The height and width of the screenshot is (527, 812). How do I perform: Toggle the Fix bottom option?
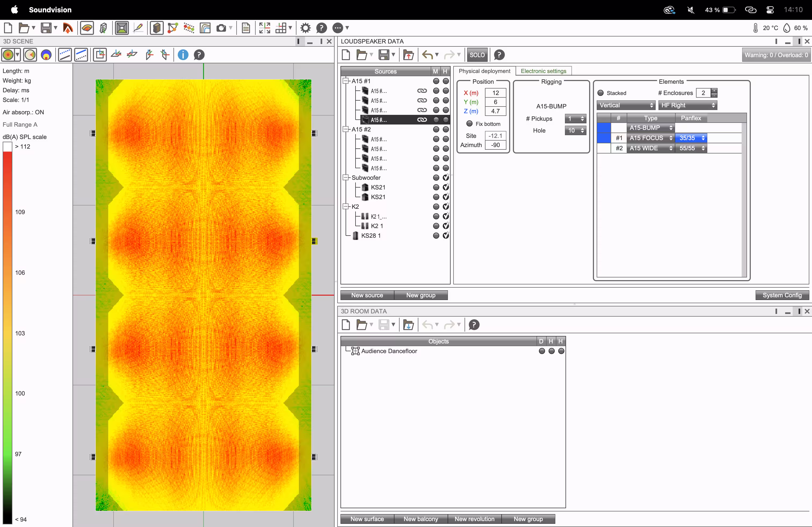[x=469, y=124]
